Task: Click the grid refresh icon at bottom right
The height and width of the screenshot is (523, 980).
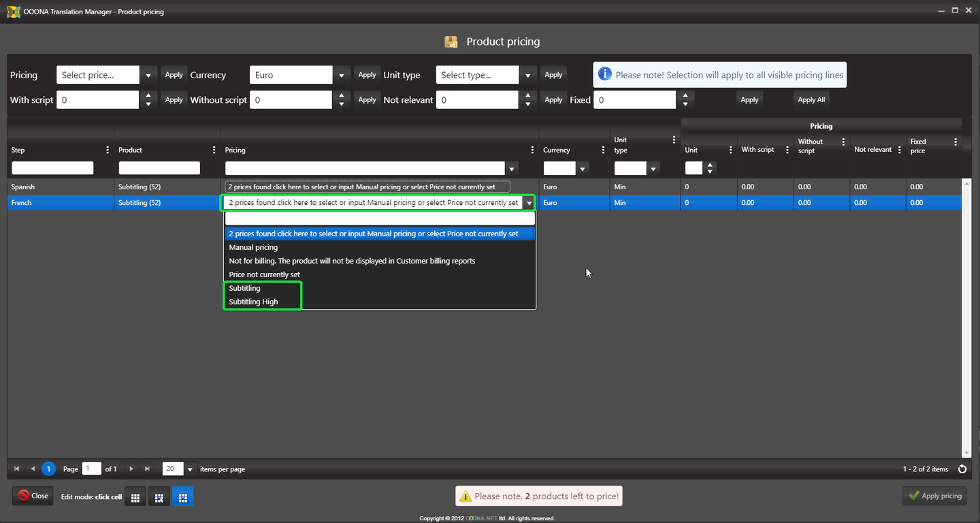Action: pyautogui.click(x=962, y=469)
